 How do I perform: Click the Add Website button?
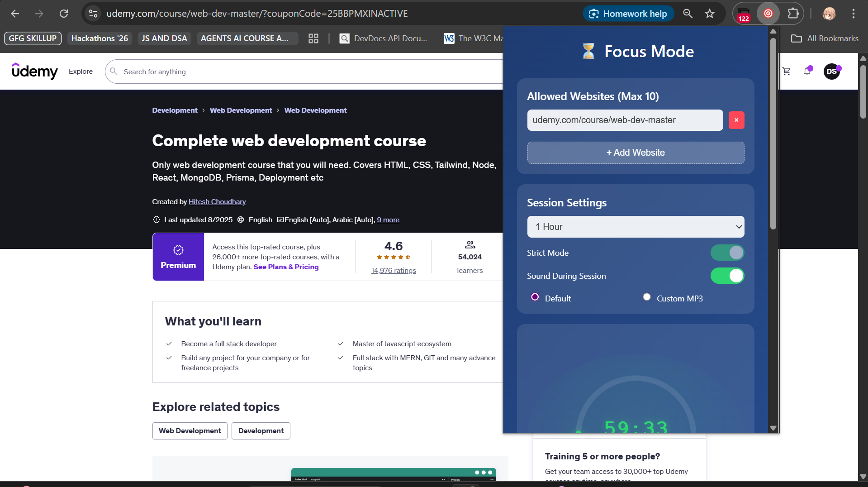click(636, 153)
